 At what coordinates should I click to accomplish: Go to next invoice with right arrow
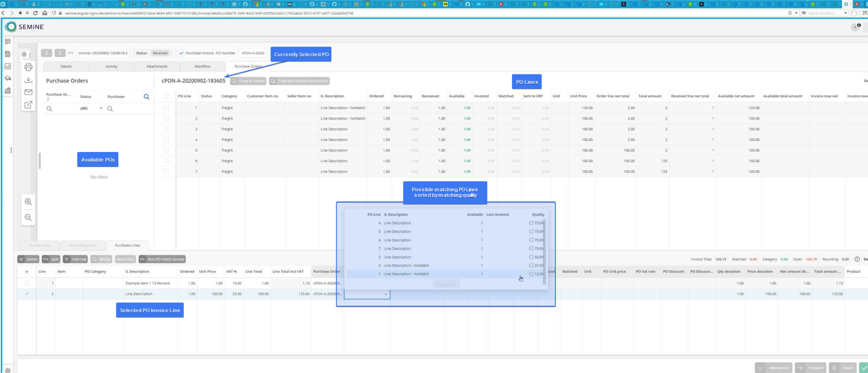click(x=60, y=53)
